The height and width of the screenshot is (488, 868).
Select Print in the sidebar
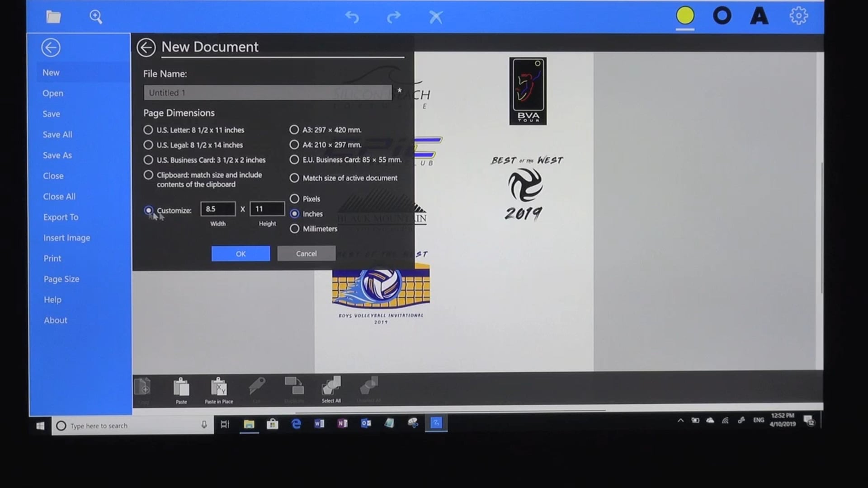click(x=52, y=258)
